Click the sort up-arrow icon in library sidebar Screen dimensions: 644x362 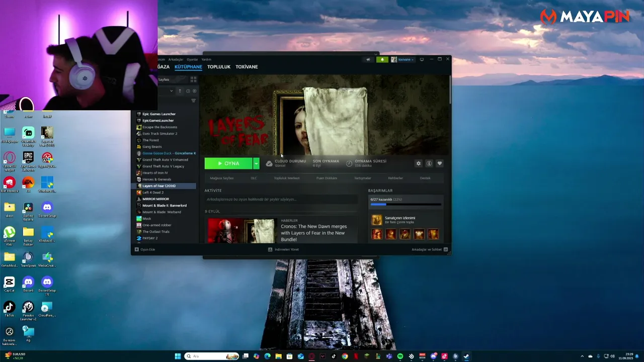pyautogui.click(x=180, y=91)
